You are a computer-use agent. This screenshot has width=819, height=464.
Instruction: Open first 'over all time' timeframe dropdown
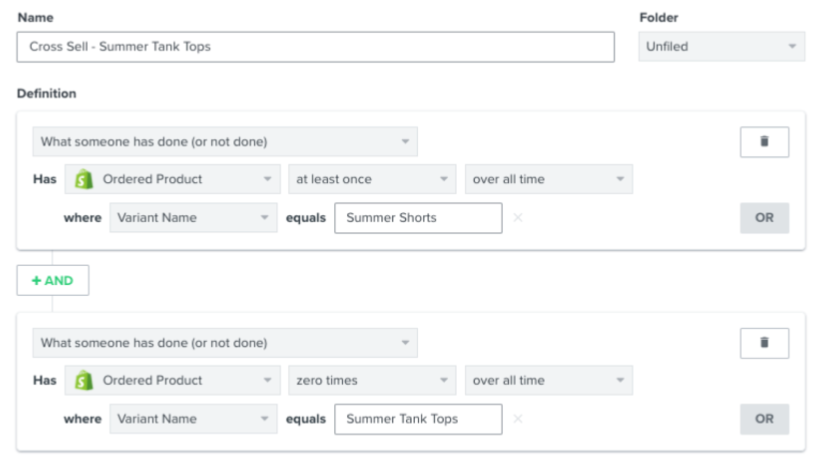pos(548,179)
